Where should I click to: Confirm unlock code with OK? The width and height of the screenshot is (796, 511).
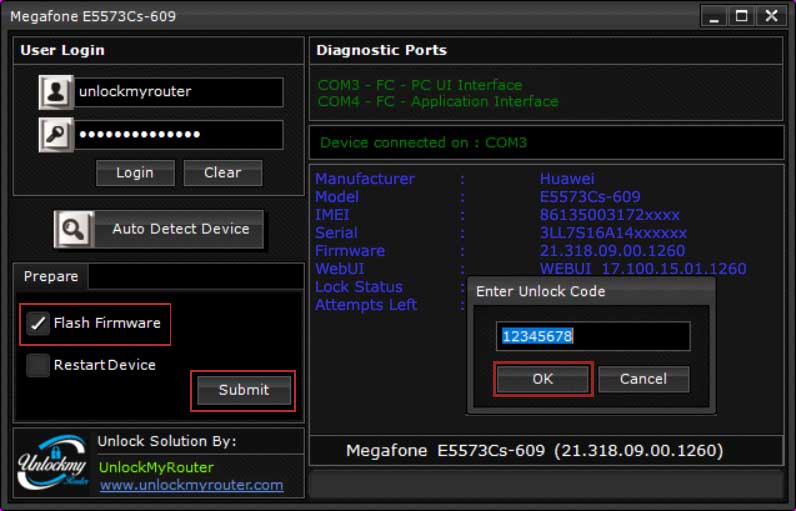[x=543, y=379]
